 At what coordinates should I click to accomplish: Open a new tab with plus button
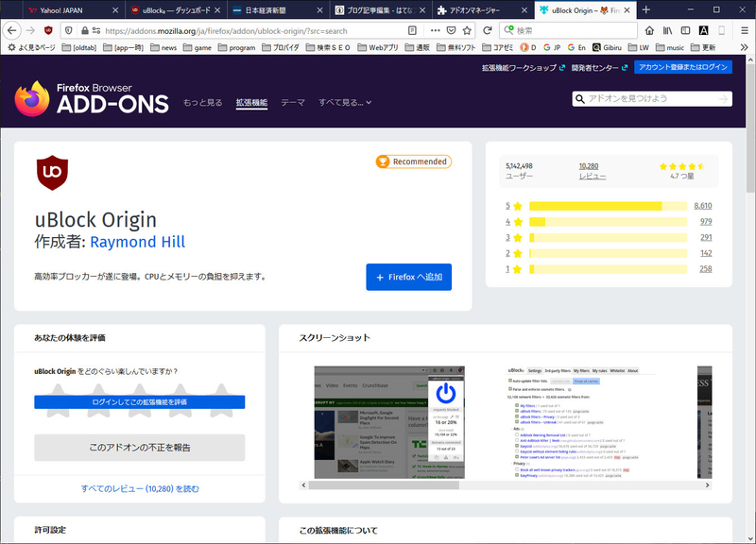coord(646,9)
